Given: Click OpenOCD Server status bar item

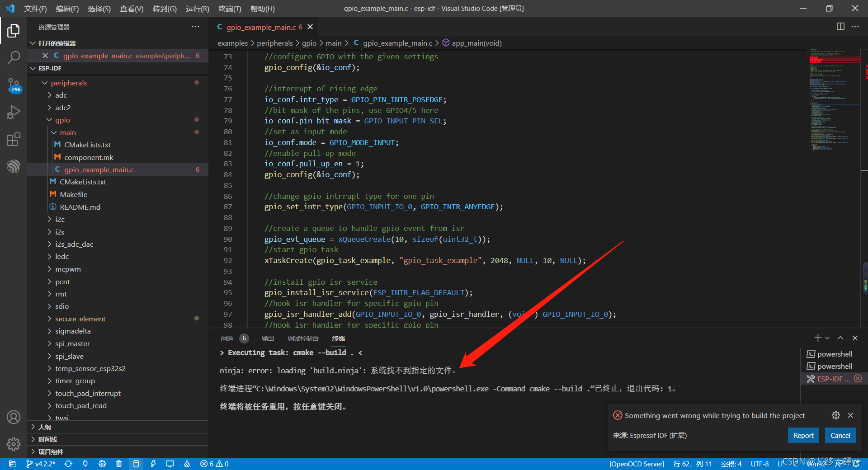Looking at the screenshot, I should click(x=637, y=464).
